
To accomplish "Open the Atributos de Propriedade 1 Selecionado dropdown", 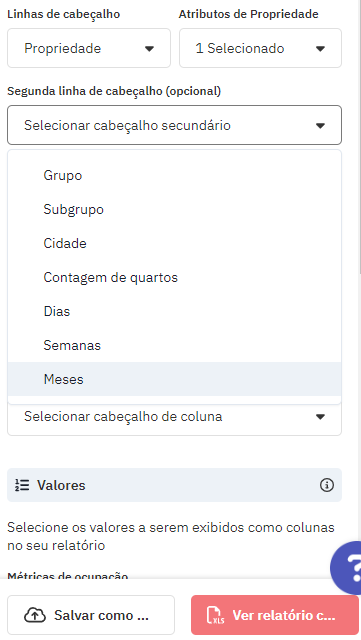I will 260,48.
